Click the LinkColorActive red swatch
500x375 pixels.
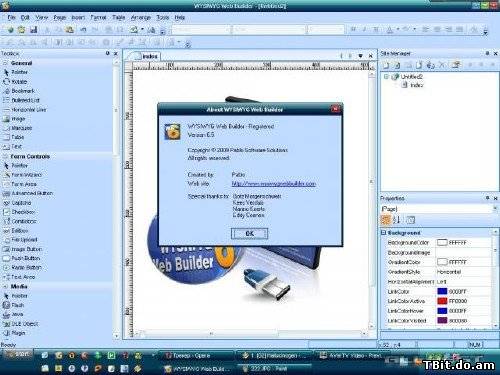coord(442,301)
